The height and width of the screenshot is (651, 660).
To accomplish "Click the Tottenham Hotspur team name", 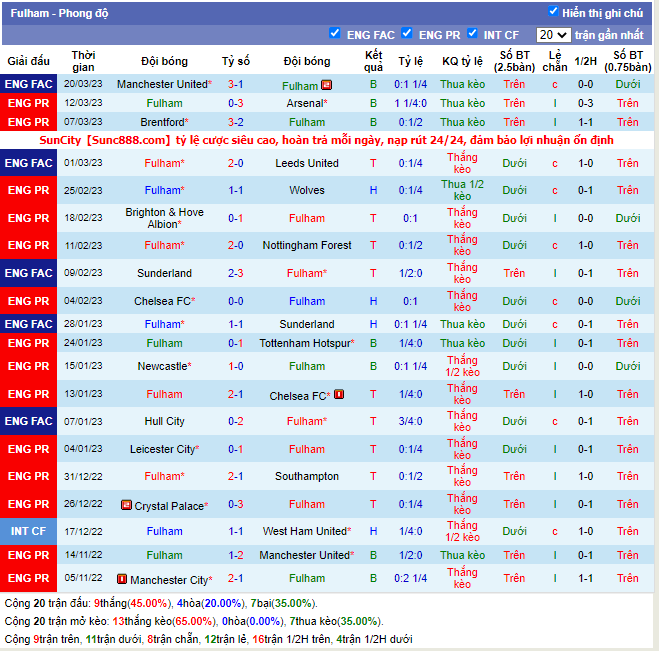I will point(304,343).
